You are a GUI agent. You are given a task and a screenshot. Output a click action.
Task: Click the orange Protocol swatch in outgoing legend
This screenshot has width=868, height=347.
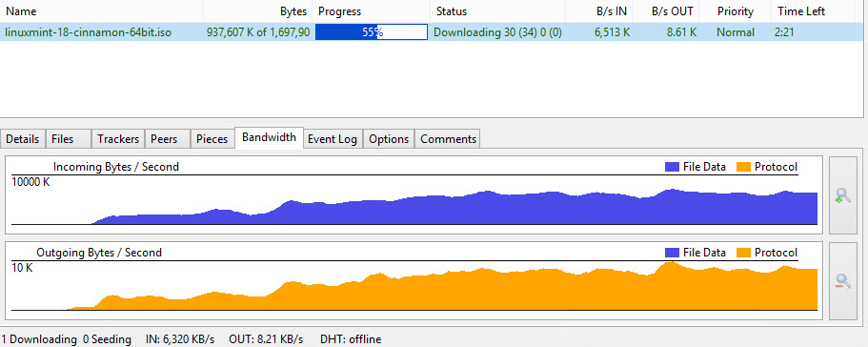coord(743,253)
